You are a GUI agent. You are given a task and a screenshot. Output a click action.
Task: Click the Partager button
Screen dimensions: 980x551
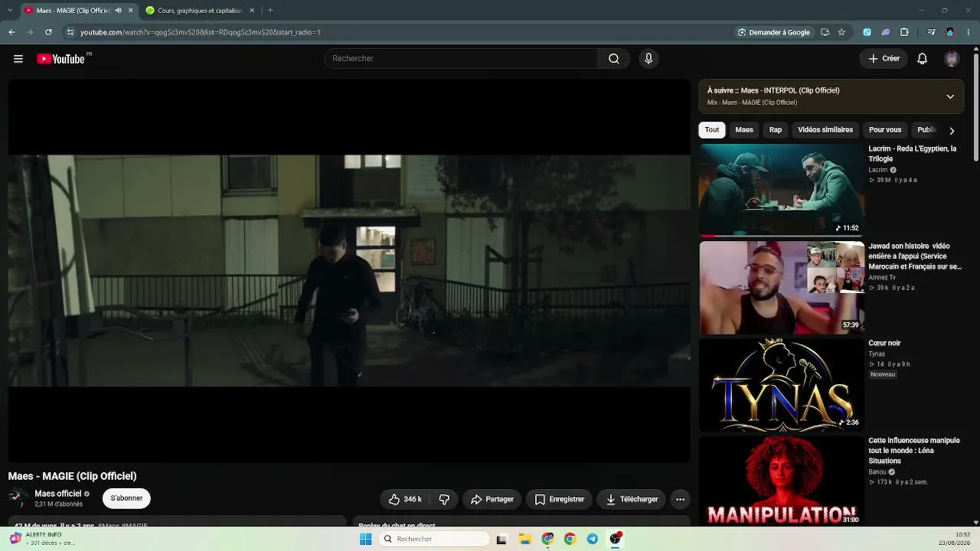pyautogui.click(x=492, y=499)
